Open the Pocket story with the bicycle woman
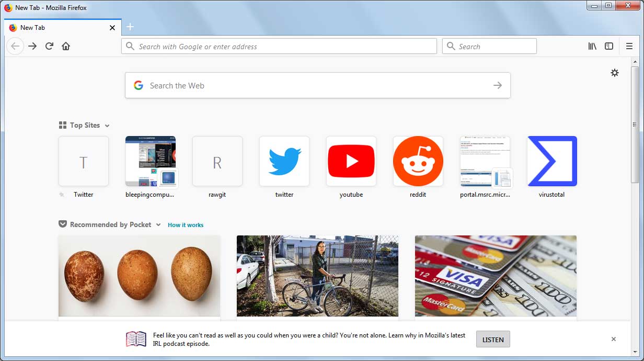Screen dimensions: 644x361 coord(317,276)
